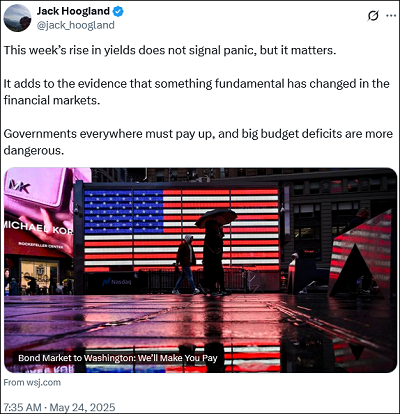Expand the three-dot More options menu
Screen dimensions: 400x414
pos(391,16)
